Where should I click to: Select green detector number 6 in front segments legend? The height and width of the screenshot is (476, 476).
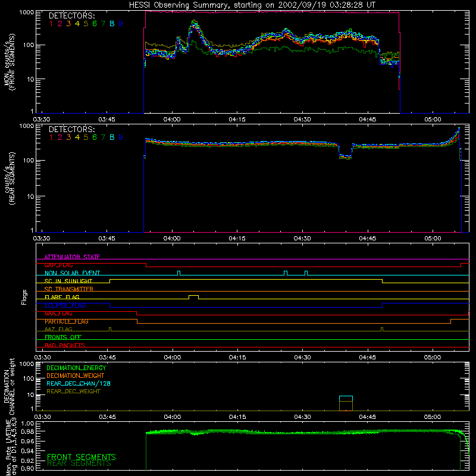95,24
